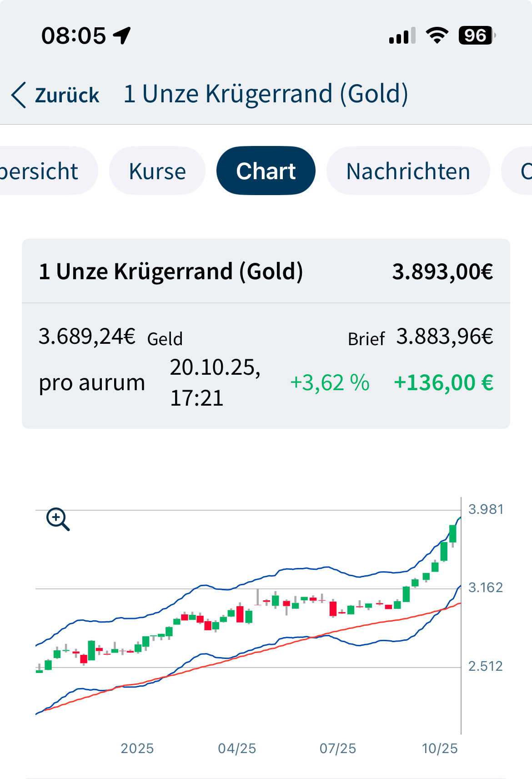Tap the Brief price 3.883,96€
The width and height of the screenshot is (532, 779).
[444, 337]
